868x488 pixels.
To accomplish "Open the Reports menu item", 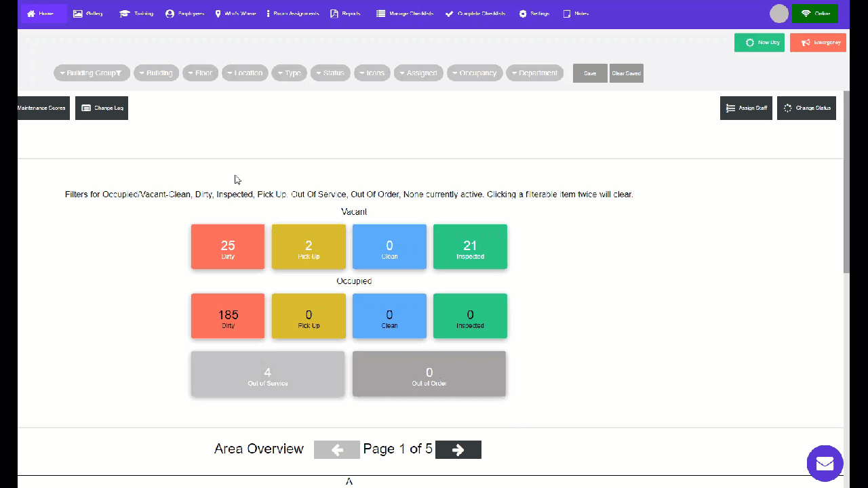I will click(x=346, y=14).
